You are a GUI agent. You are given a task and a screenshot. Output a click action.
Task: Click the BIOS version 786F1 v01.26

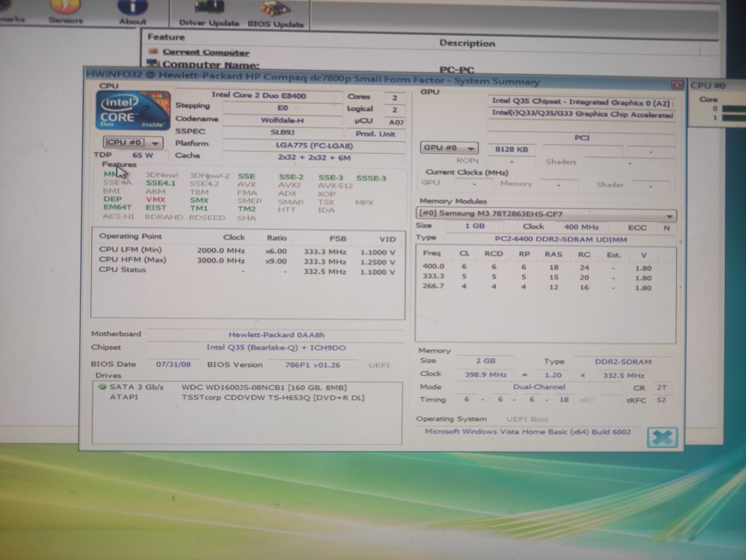pyautogui.click(x=313, y=365)
